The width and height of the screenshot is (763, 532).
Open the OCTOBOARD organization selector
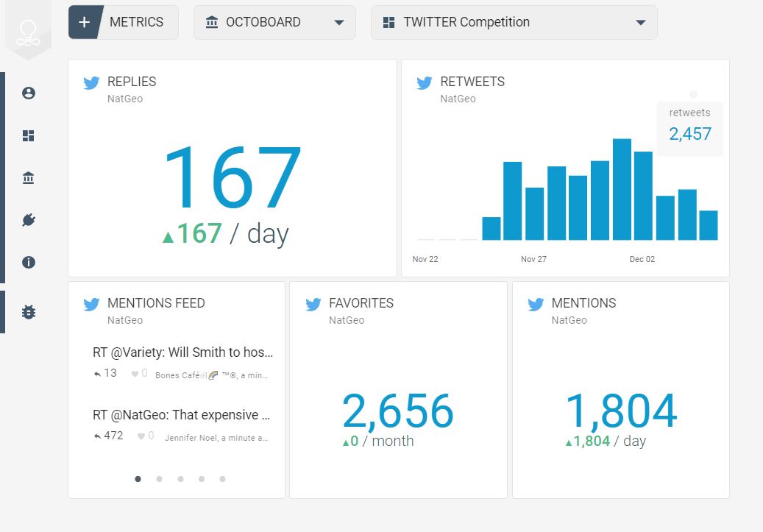274,22
